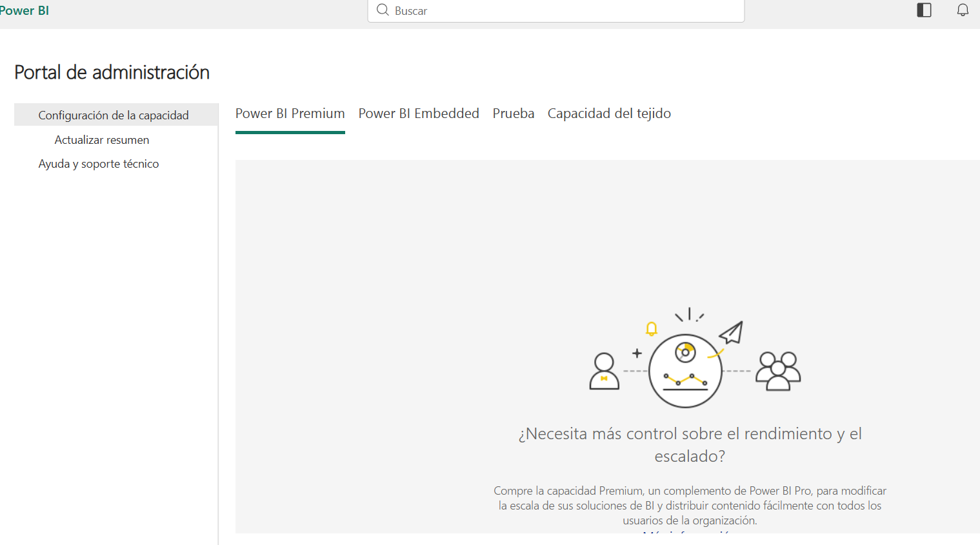
Task: Switch to the Power BI Embedded tab
Action: [x=419, y=114]
